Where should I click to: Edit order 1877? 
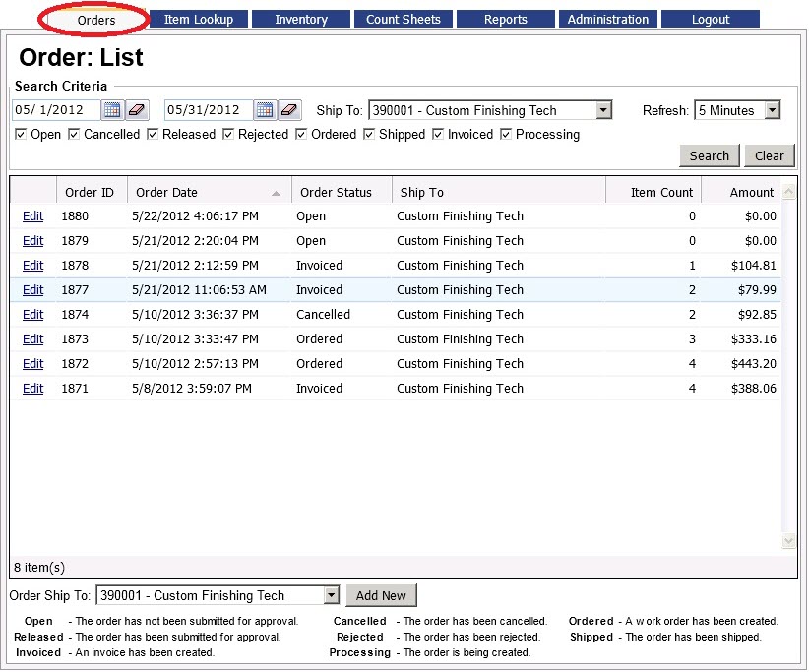[x=32, y=290]
